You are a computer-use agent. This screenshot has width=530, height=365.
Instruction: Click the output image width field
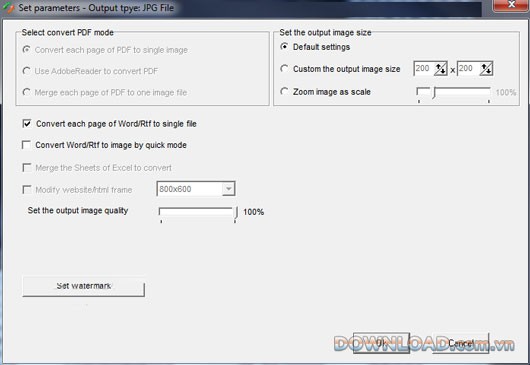424,69
